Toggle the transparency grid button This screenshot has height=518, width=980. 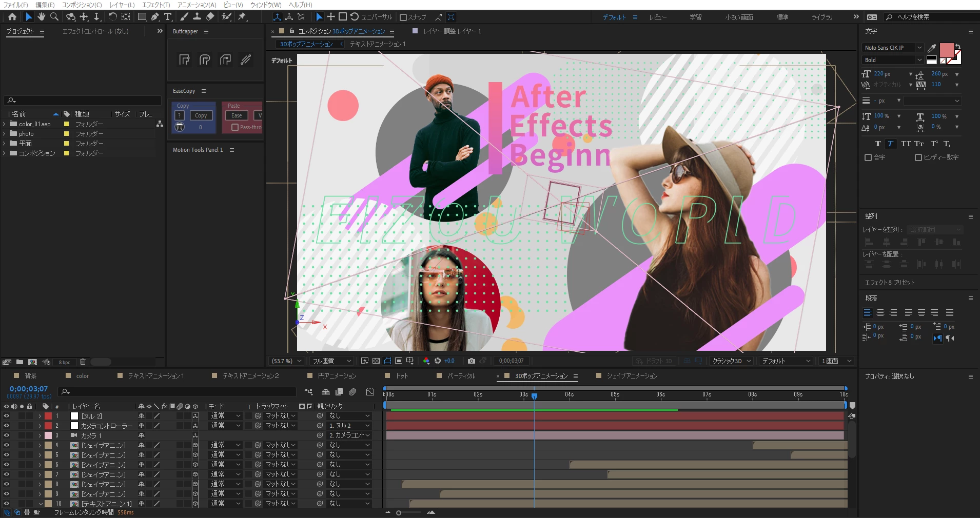[x=376, y=361]
